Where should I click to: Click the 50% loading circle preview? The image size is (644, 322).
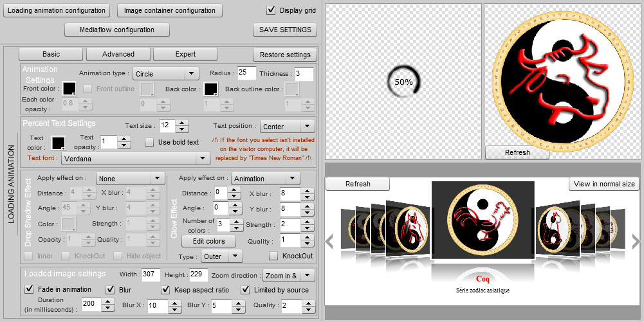[x=403, y=82]
